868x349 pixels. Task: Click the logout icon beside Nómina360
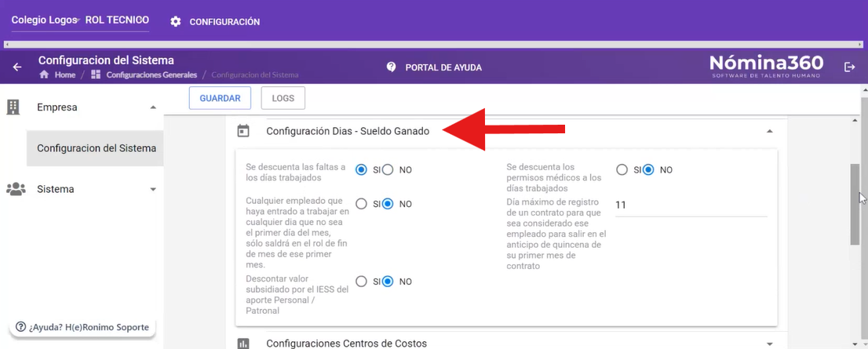849,67
